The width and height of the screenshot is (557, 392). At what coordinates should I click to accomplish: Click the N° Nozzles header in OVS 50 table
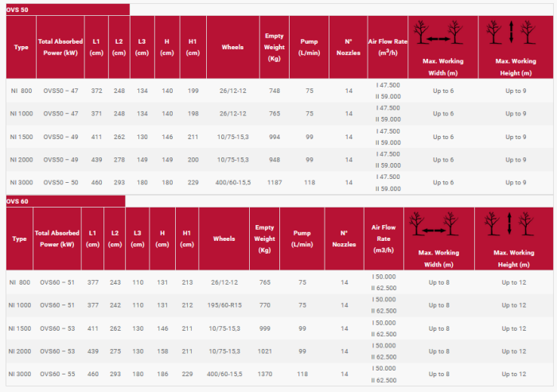tap(349, 47)
